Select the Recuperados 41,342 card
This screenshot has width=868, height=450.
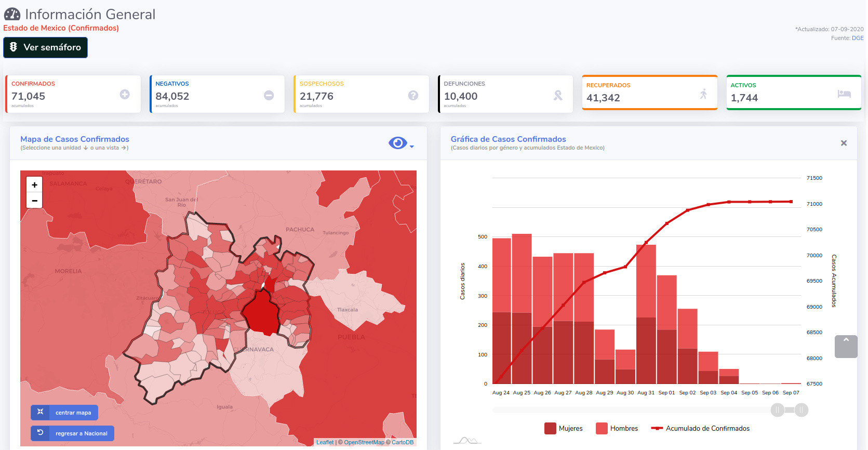(x=650, y=92)
